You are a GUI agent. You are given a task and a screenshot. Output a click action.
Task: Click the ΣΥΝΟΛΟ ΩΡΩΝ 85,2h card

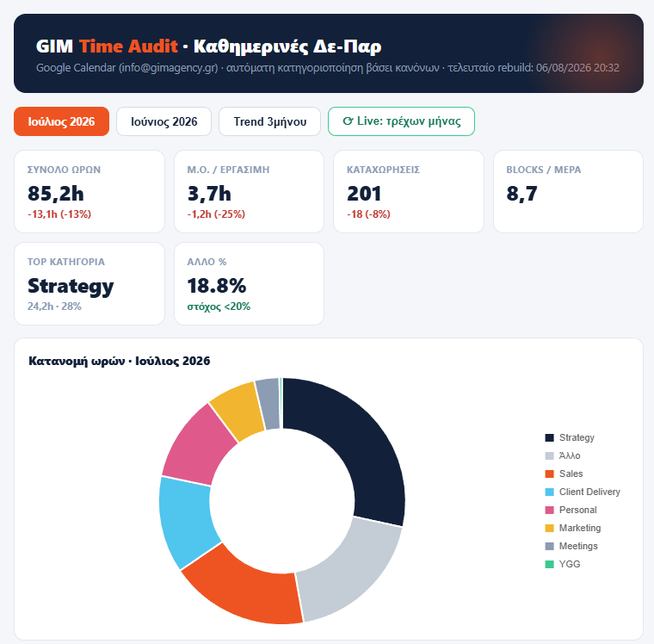point(89,192)
